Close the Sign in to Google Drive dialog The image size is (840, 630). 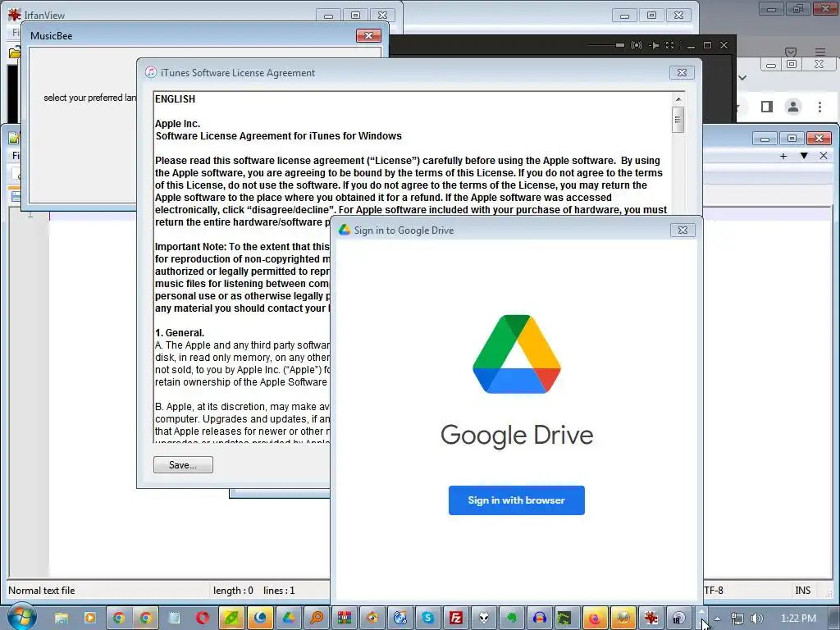coord(682,231)
